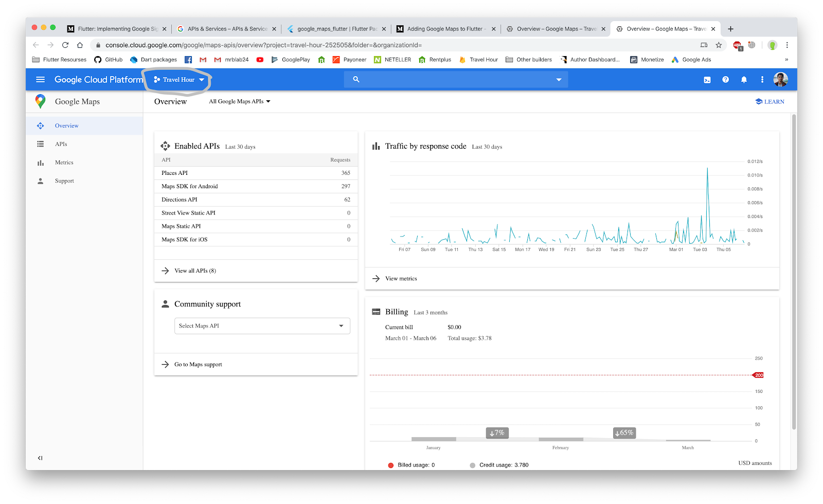Switch to the APIs & Services tab
Image resolution: width=823 pixels, height=504 pixels.
(x=227, y=29)
